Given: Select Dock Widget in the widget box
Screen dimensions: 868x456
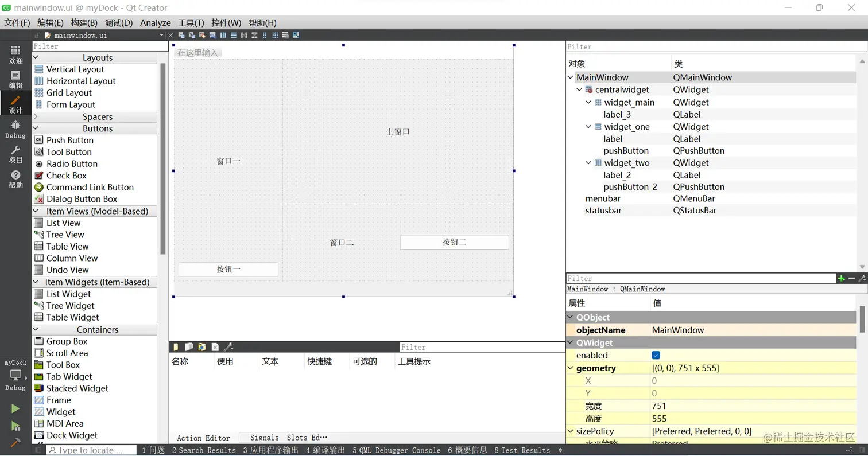Looking at the screenshot, I should tap(65, 435).
